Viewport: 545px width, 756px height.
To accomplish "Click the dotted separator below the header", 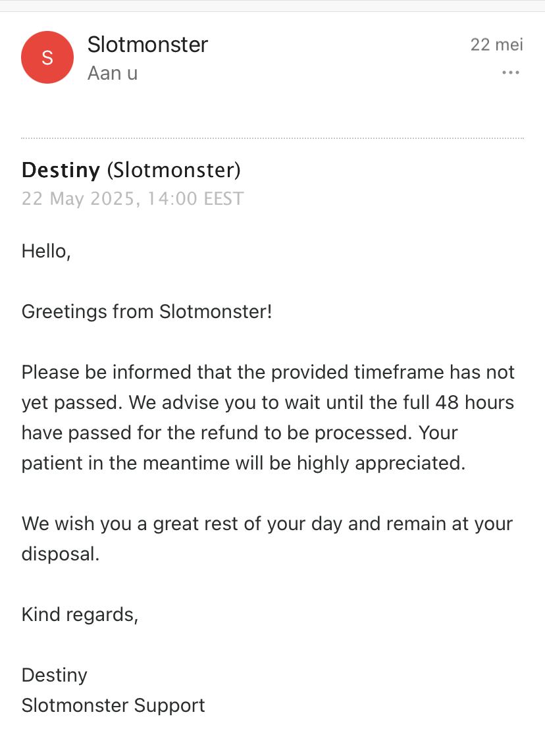I will click(x=272, y=138).
